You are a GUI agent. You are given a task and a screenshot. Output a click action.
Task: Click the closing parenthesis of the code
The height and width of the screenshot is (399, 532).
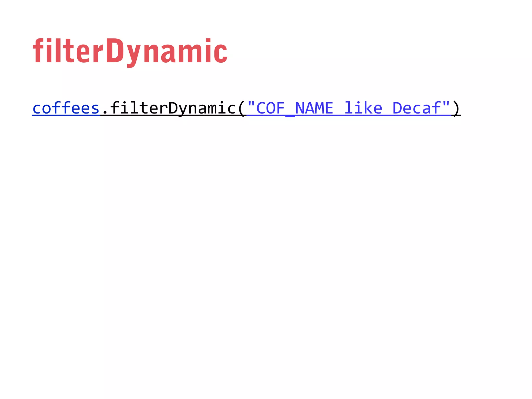coord(456,109)
